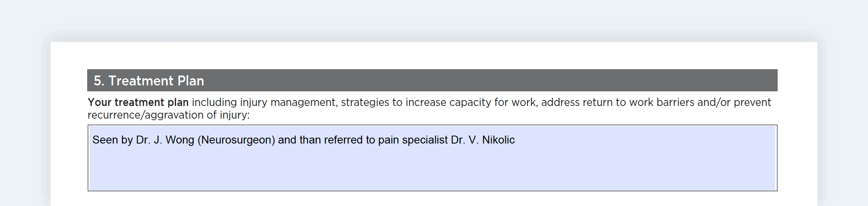Click the word 'referred' in the text field
Screen dimensions: 868x206
343,140
